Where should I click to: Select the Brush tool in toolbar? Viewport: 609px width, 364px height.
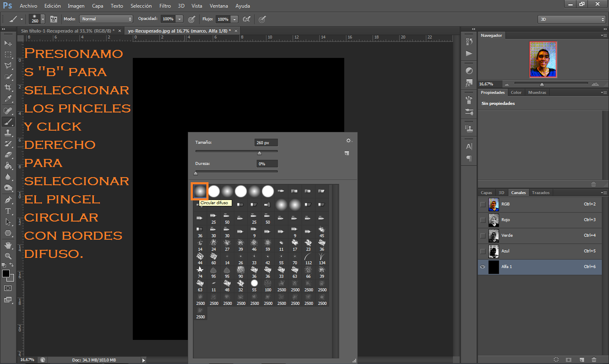pos(8,122)
